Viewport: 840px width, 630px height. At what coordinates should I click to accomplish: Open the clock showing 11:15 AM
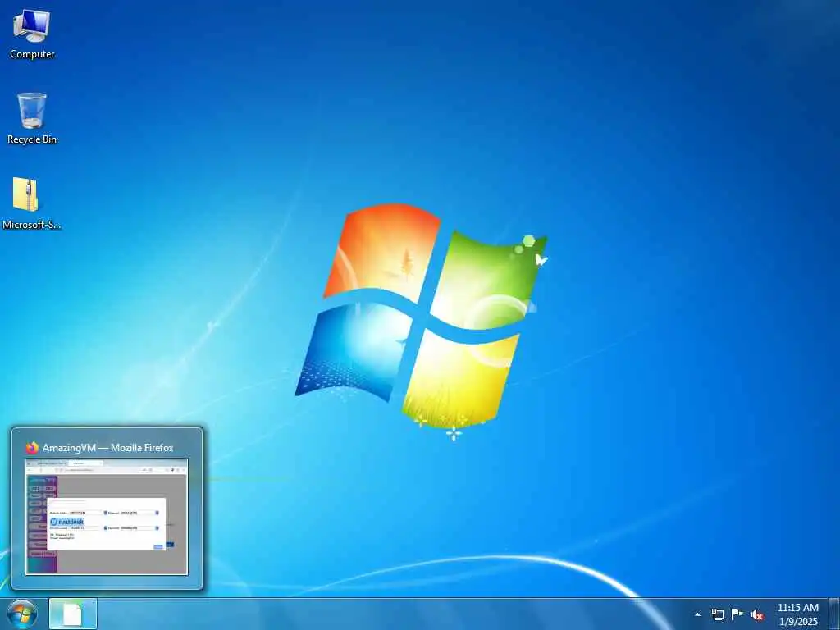[x=797, y=614]
